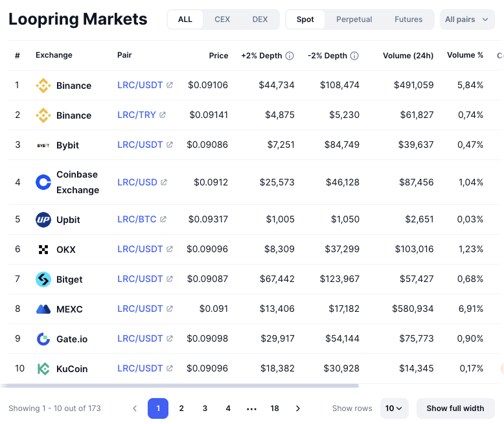
Task: Click the "Showing 1 - 10 out of 173" text
Action: (x=54, y=408)
